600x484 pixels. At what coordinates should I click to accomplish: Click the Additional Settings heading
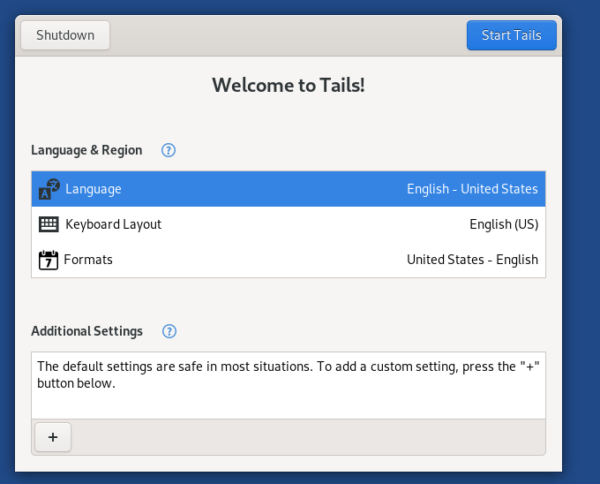click(87, 331)
